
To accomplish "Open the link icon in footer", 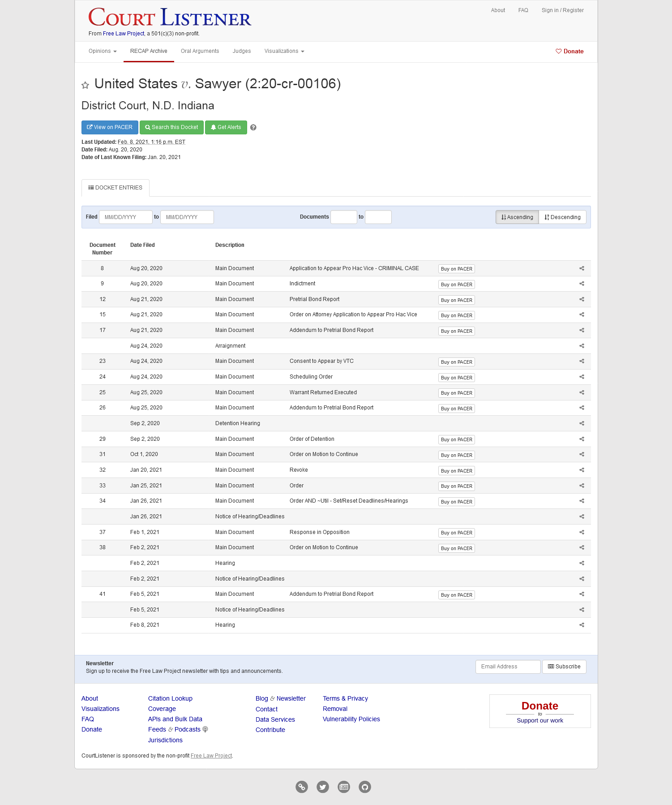I will pyautogui.click(x=302, y=787).
